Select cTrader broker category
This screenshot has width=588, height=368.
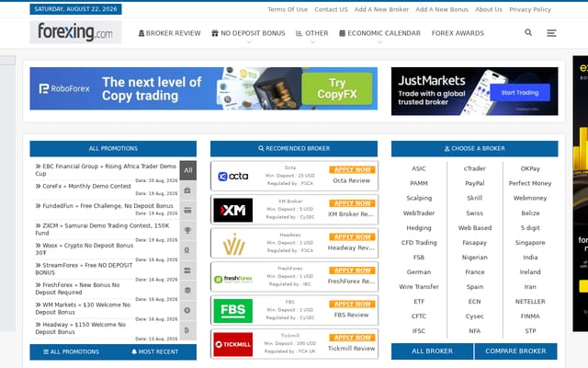click(474, 168)
